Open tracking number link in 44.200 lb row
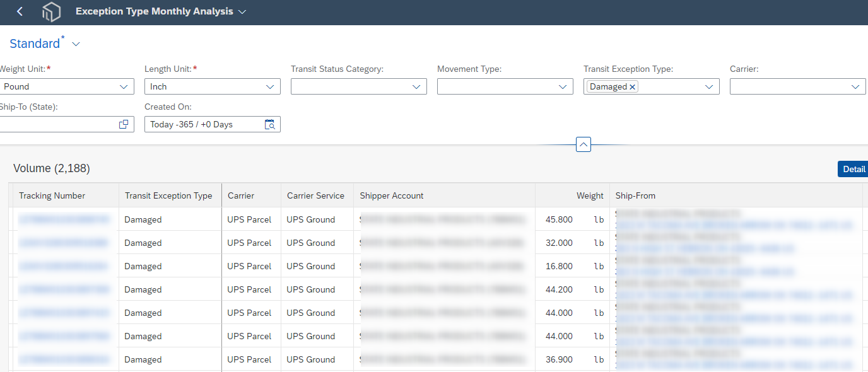868x372 pixels. [64, 289]
